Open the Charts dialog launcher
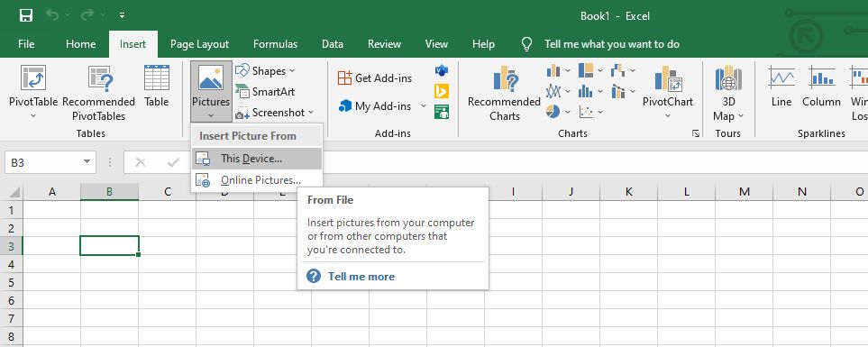 point(696,133)
